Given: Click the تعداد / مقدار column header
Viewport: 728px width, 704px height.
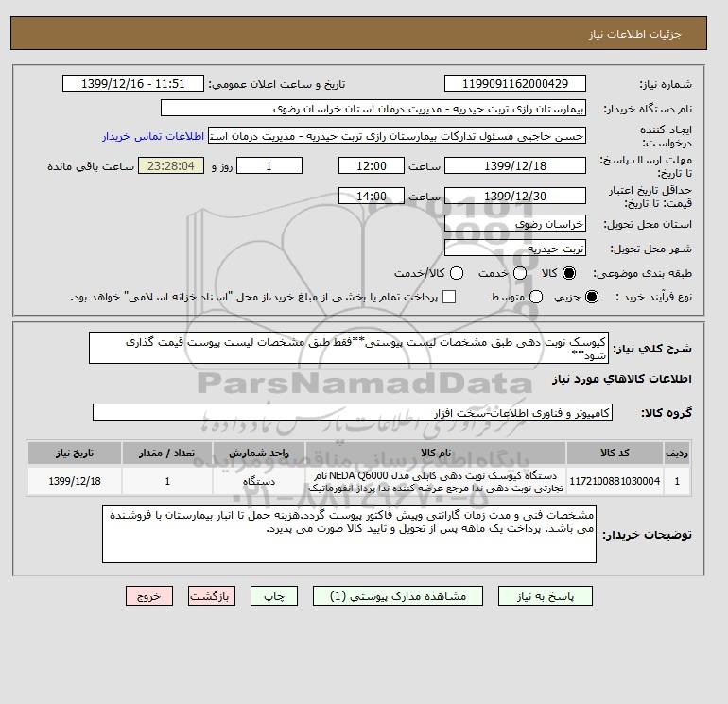Looking at the screenshot, I should [167, 453].
